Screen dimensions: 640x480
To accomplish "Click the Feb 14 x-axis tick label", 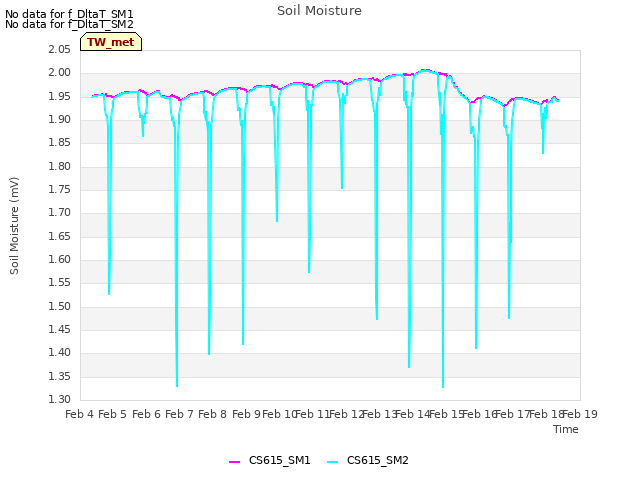I will pyautogui.click(x=413, y=414).
